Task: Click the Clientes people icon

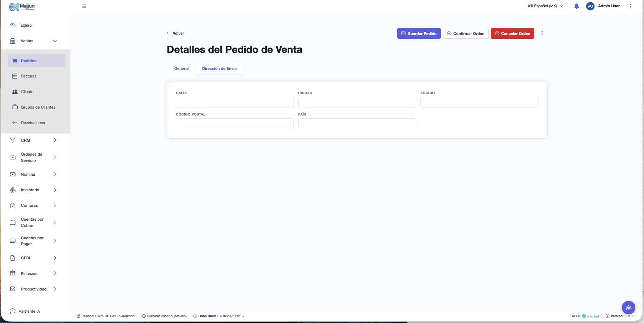Action: (15, 92)
